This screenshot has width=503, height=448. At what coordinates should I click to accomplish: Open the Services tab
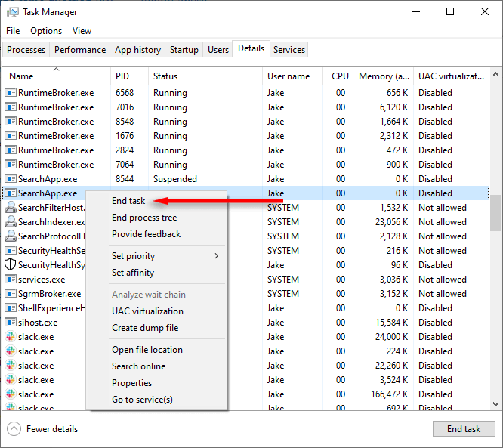point(289,50)
